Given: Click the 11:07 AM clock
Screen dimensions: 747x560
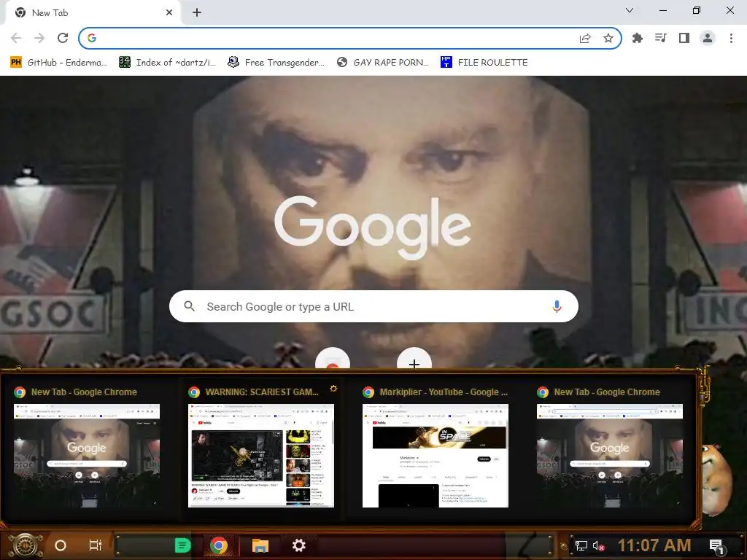Looking at the screenshot, I should (x=654, y=545).
